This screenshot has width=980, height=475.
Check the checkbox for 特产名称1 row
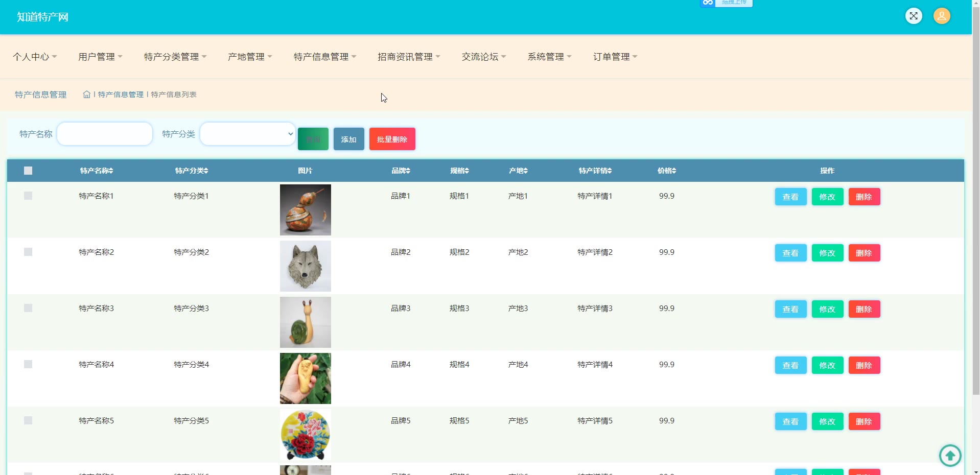pos(28,196)
